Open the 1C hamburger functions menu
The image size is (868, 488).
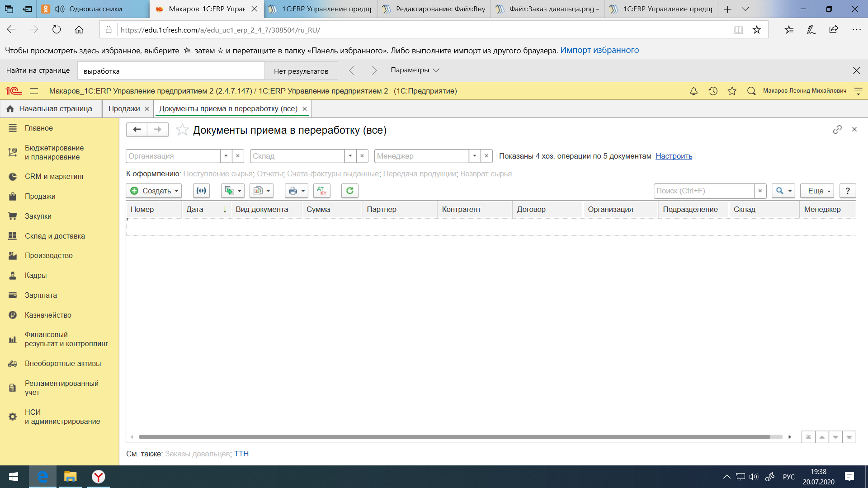[34, 91]
